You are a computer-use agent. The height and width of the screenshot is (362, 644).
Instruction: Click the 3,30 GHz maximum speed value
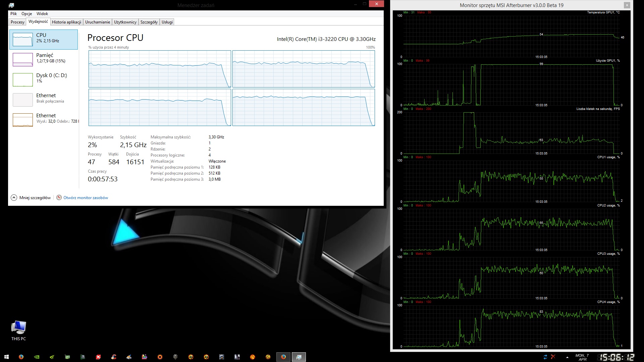tap(216, 137)
